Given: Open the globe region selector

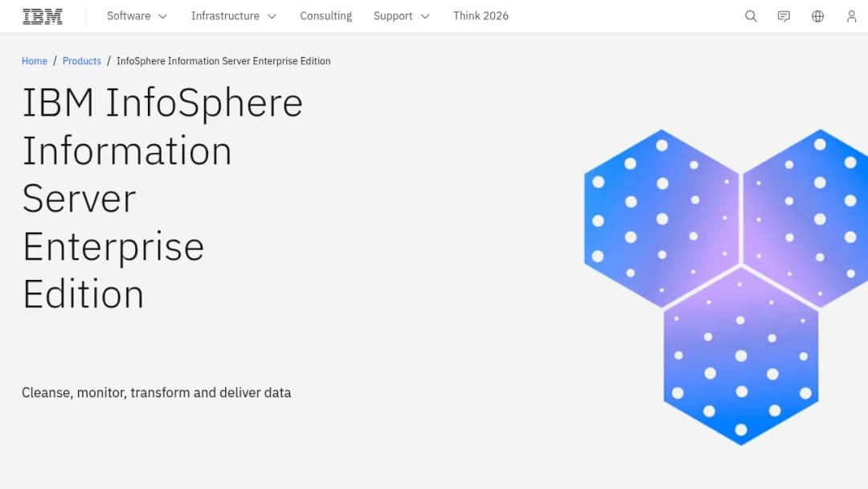Looking at the screenshot, I should pos(817,16).
